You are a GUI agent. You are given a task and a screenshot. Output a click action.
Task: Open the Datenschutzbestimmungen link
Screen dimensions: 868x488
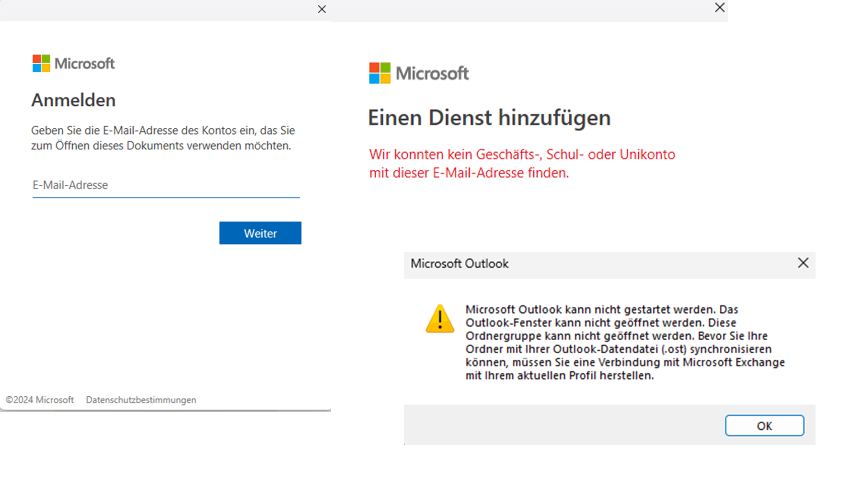tap(141, 400)
